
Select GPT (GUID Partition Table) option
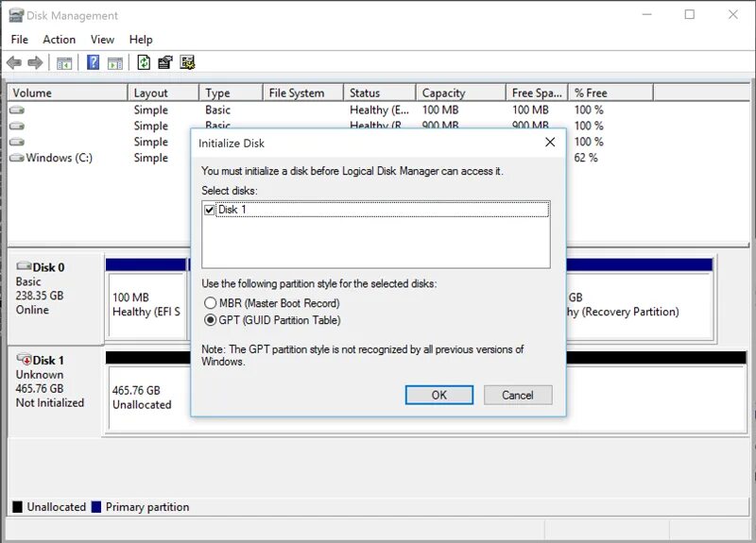(x=272, y=320)
